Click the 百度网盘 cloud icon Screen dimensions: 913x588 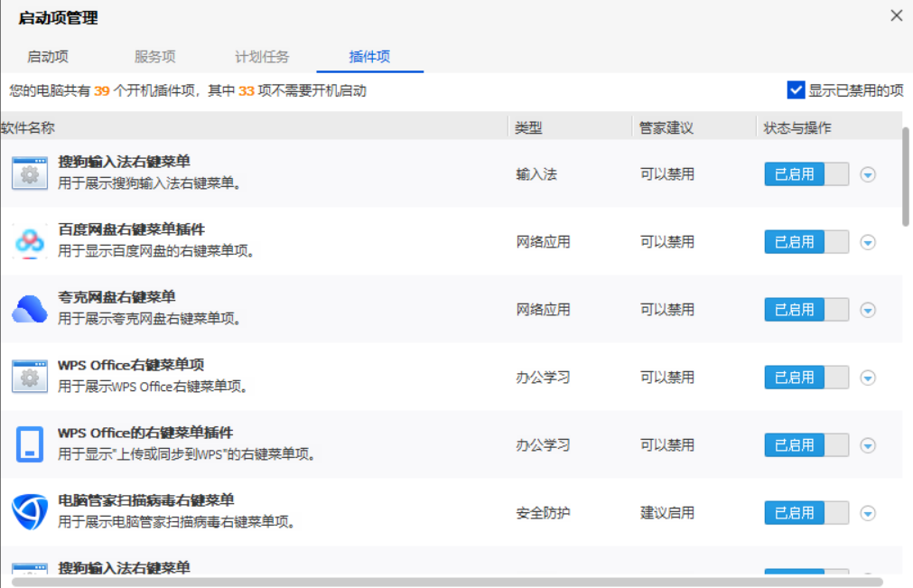pyautogui.click(x=30, y=241)
